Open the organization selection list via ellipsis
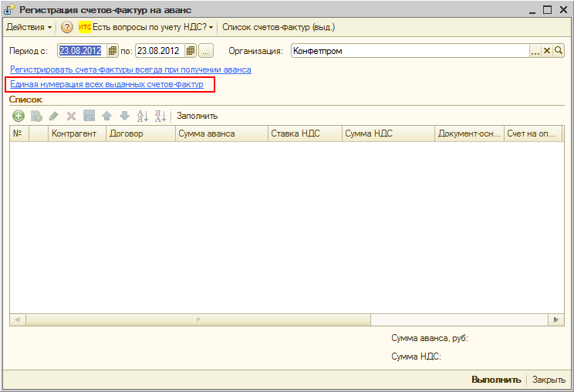Screen dimensions: 574x392 pos(535,51)
